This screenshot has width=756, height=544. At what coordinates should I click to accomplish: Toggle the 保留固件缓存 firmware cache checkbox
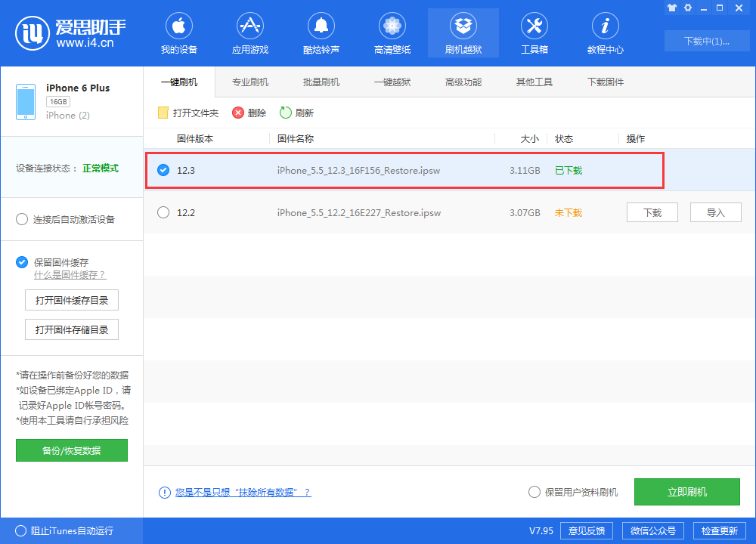pos(21,262)
